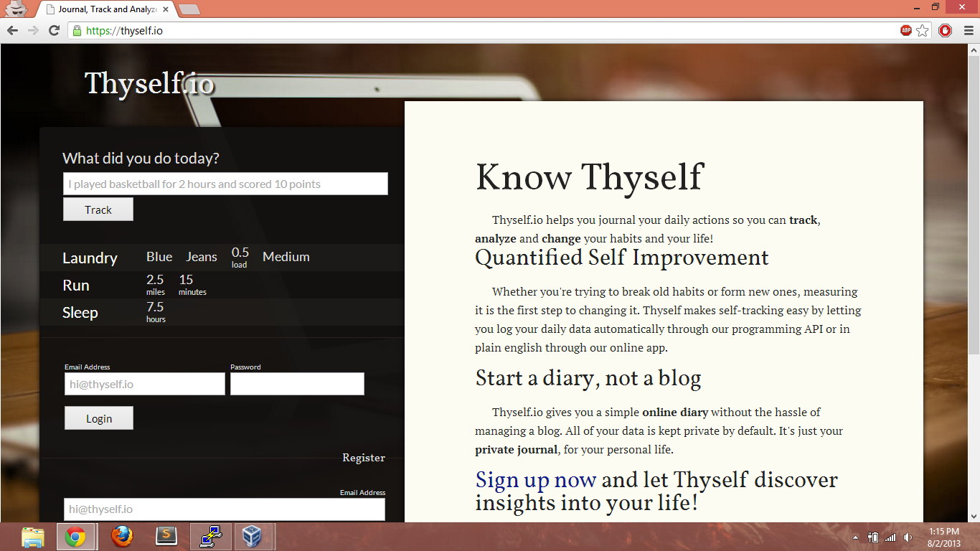Click the browser Forward arrow
Screen dimensions: 980x551
33,30
